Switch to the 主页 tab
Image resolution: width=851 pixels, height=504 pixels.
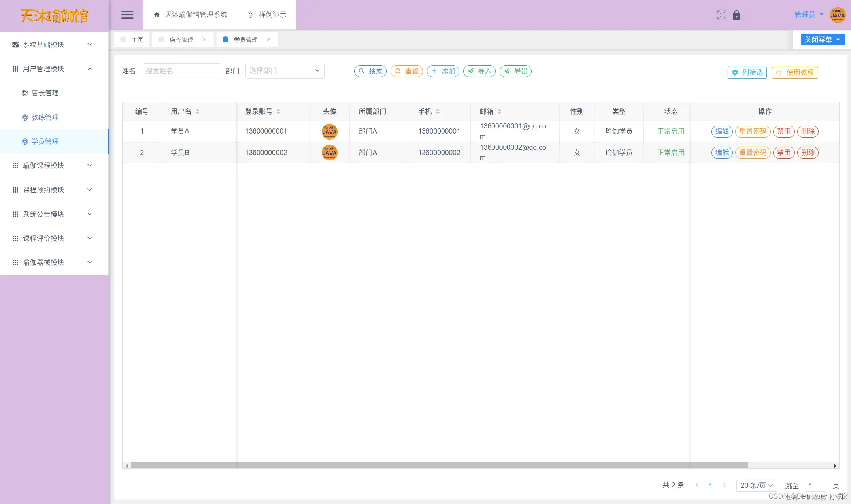coord(132,40)
